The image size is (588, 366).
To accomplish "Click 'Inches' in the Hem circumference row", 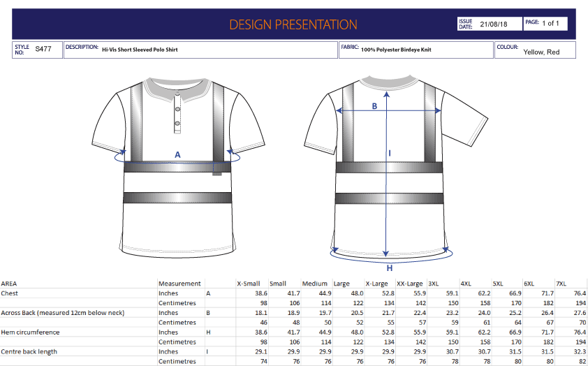I will point(168,332).
